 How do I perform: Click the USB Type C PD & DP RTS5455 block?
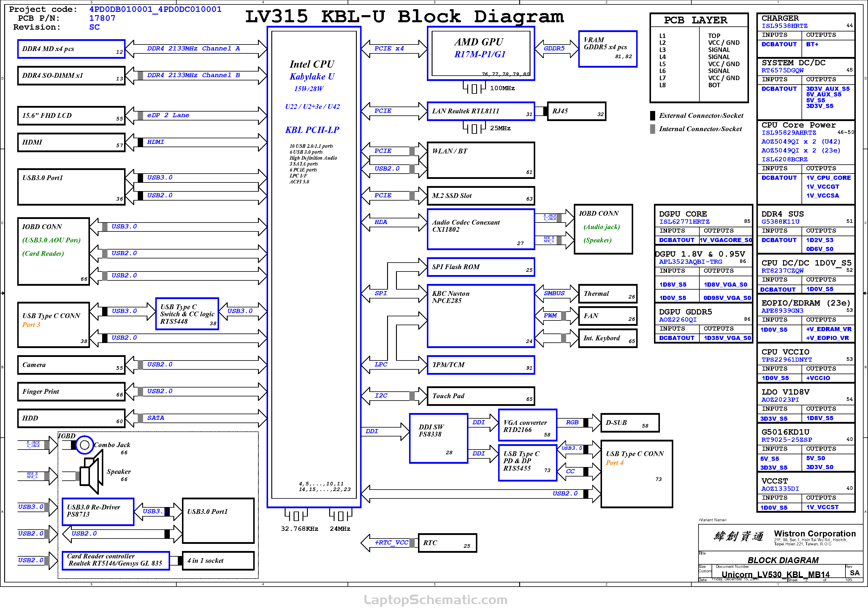coord(528,463)
